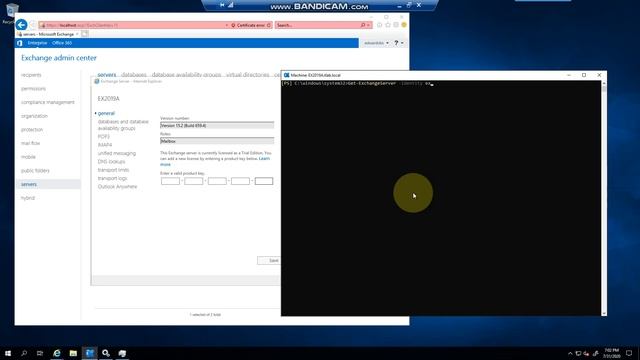Select protection in the sidebar
This screenshot has width=640, height=360.
click(32, 130)
